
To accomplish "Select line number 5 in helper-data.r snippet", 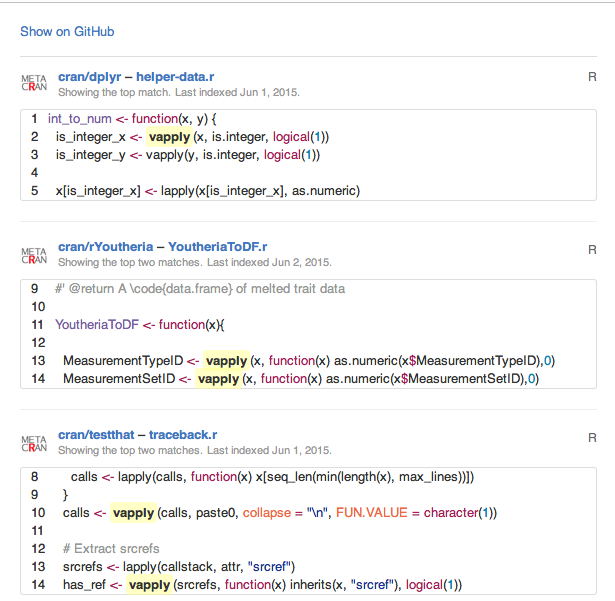I will coord(35,191).
